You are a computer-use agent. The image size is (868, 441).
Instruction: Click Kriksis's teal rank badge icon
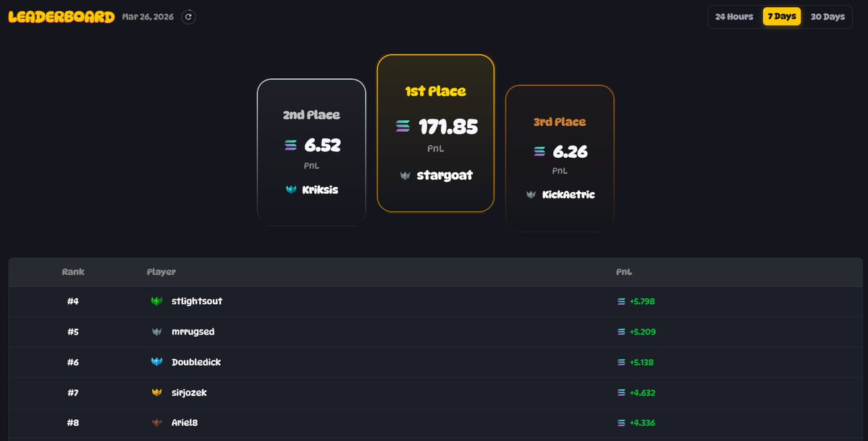291,190
